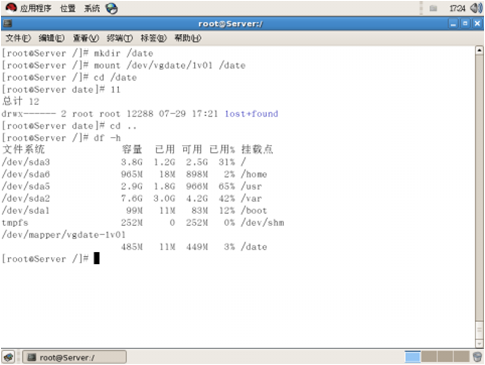Click the 文件系统 column header
The width and height of the screenshot is (485, 365).
23,149
